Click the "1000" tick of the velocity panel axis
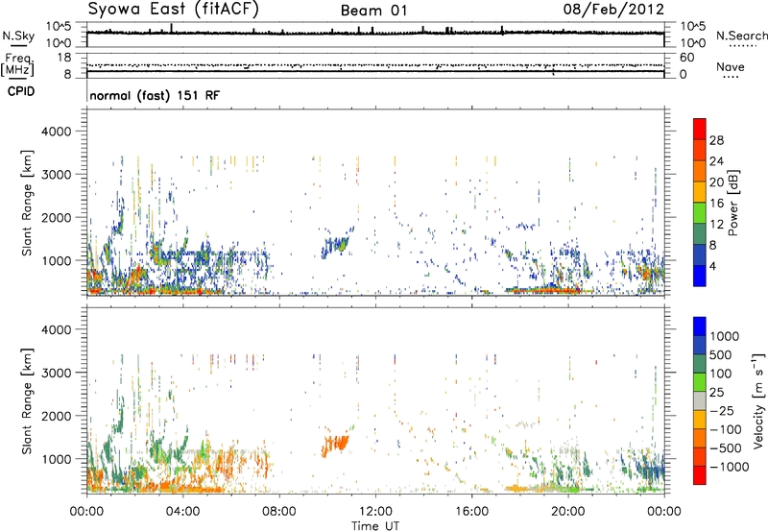The image size is (768, 532). coord(57,459)
